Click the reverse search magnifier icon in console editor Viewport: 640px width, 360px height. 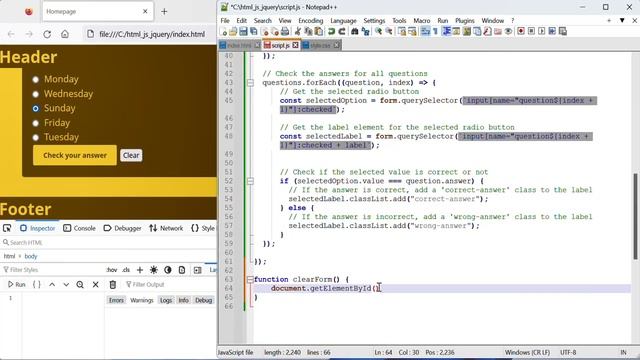[x=80, y=284]
